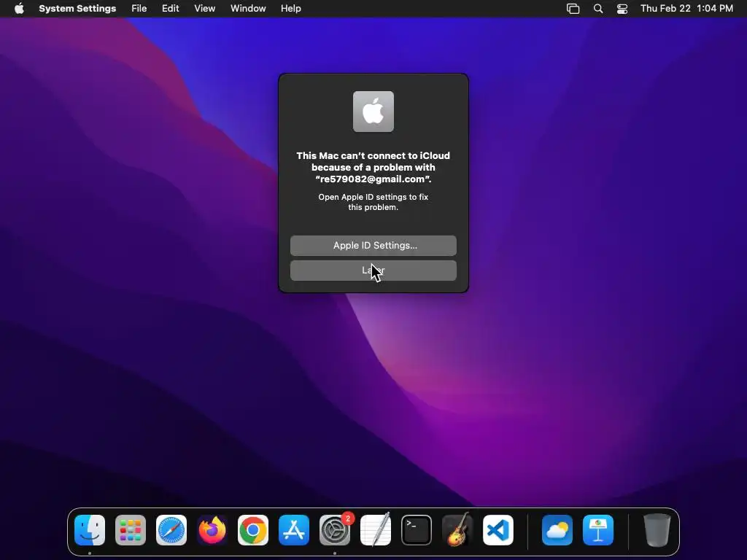Open the Weather app from the Dock
747x560 pixels.
point(557,530)
